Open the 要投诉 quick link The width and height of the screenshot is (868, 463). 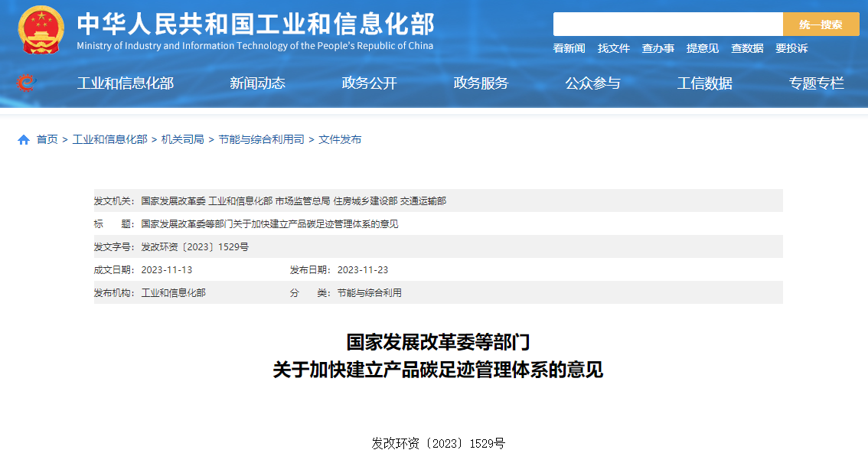coord(791,49)
